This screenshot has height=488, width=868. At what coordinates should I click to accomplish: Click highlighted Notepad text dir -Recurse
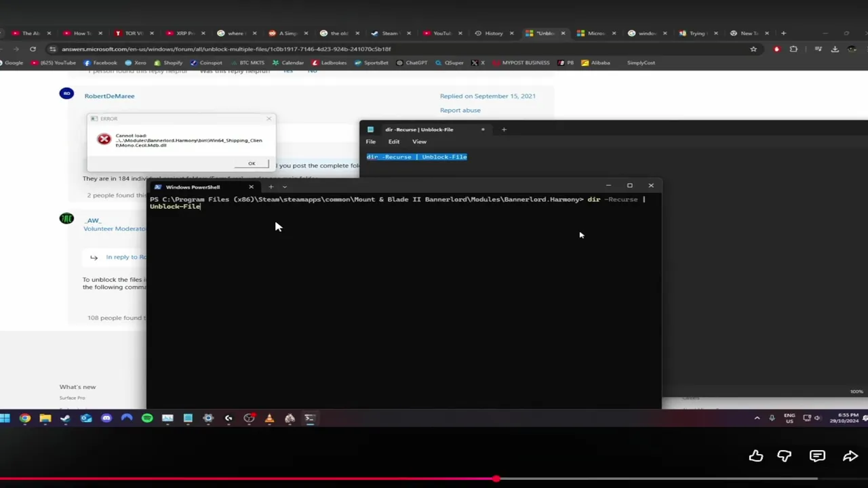pos(416,157)
